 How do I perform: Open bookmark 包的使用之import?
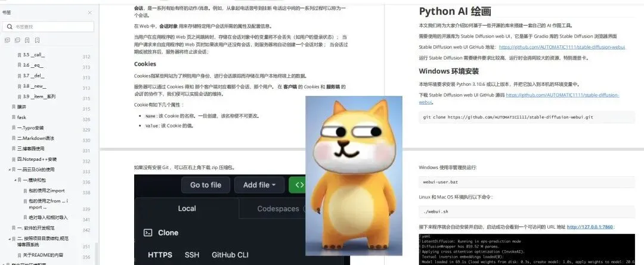[47, 191]
